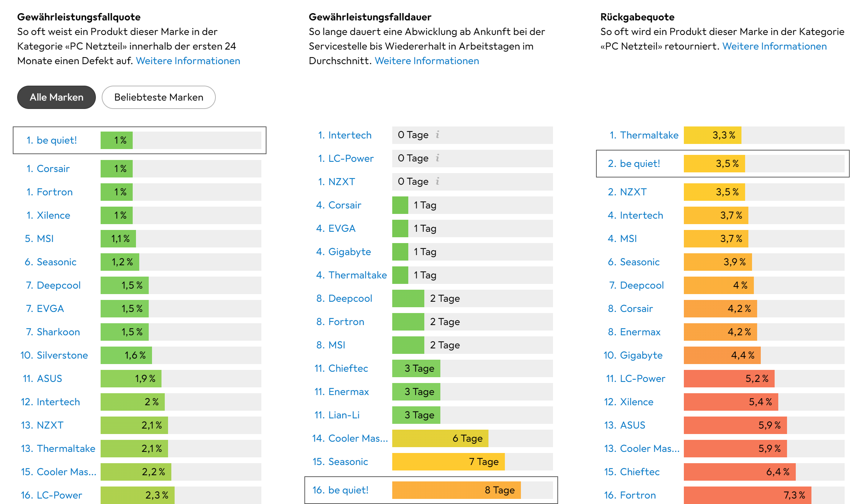This screenshot has width=853, height=504.
Task: Open Cooler Master entry with 6 Tage
Action: (x=358, y=438)
